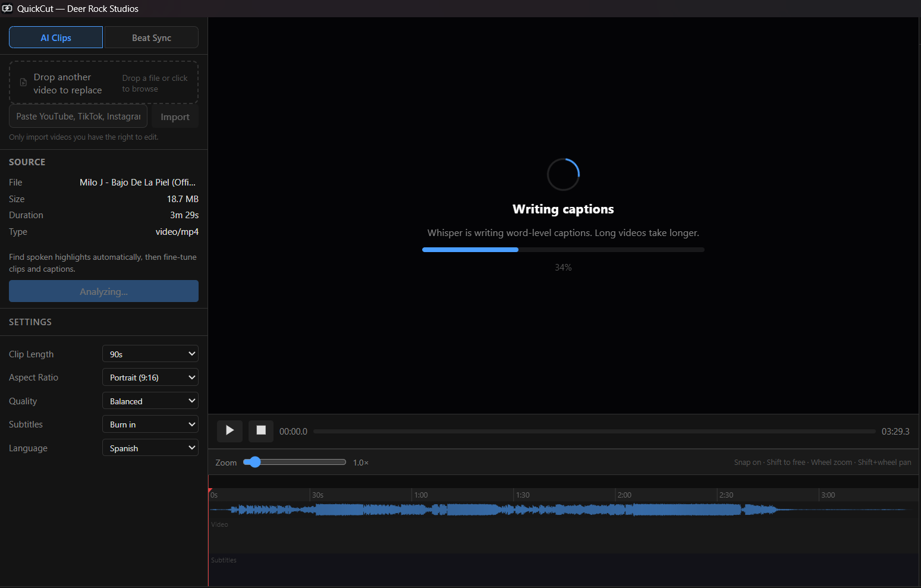Click the QuickCut app icon in title bar
The height and width of the screenshot is (588, 921).
[7, 8]
